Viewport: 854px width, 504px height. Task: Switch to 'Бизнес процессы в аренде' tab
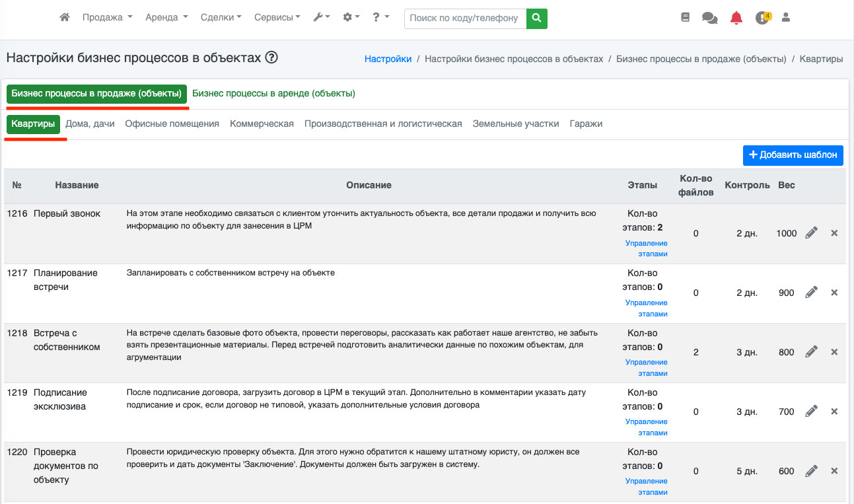coord(273,94)
